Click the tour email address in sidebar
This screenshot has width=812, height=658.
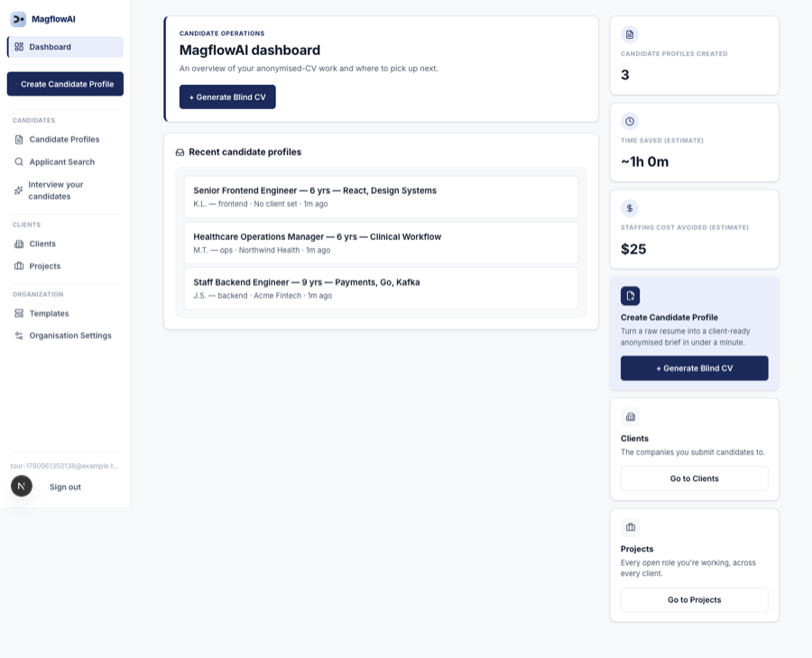[65, 466]
